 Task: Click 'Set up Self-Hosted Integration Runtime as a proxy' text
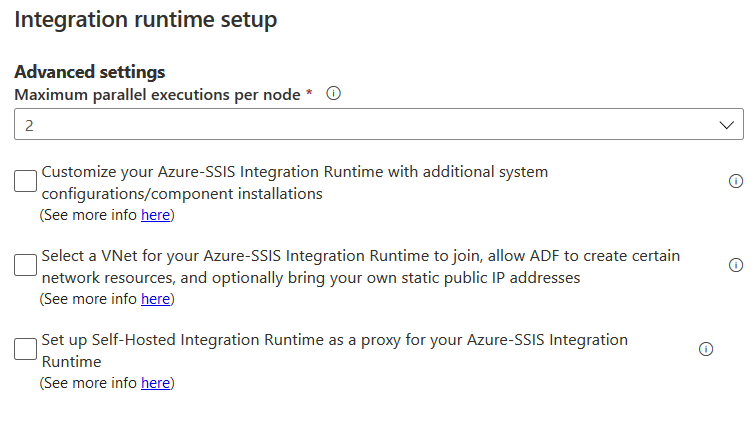click(x=240, y=340)
